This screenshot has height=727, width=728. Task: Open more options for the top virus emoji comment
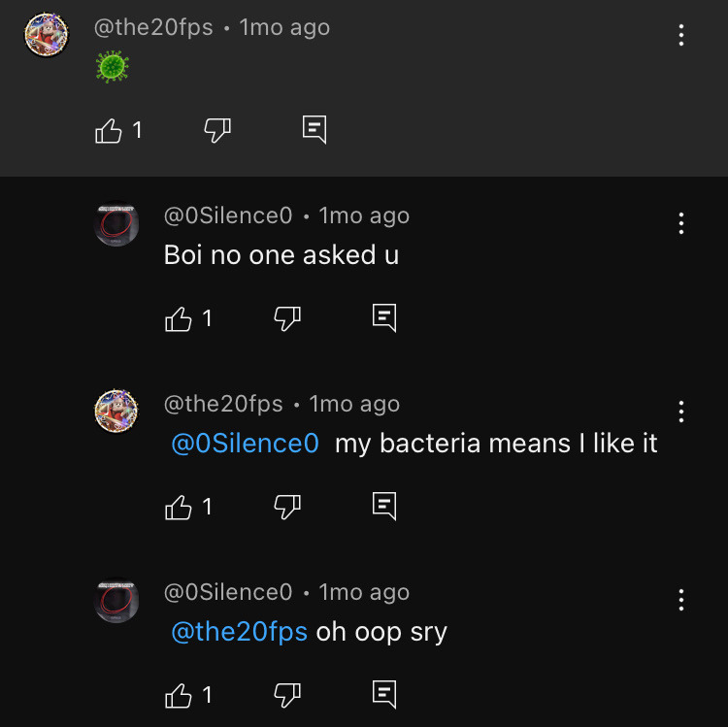(x=681, y=36)
